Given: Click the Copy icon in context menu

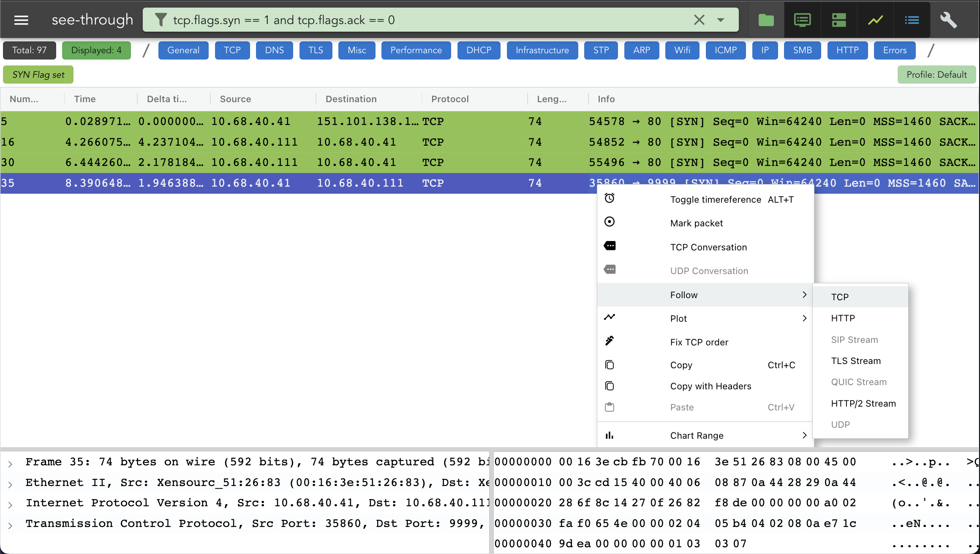Looking at the screenshot, I should pos(610,365).
